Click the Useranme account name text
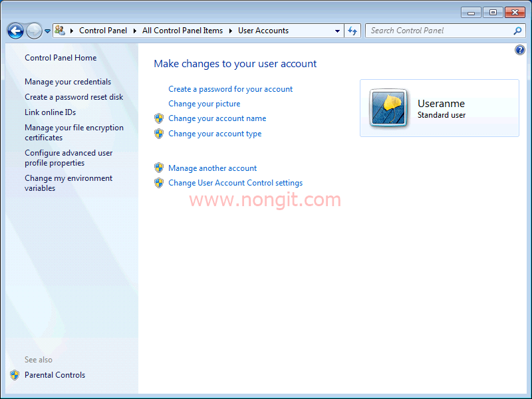The image size is (532, 399). (x=441, y=104)
